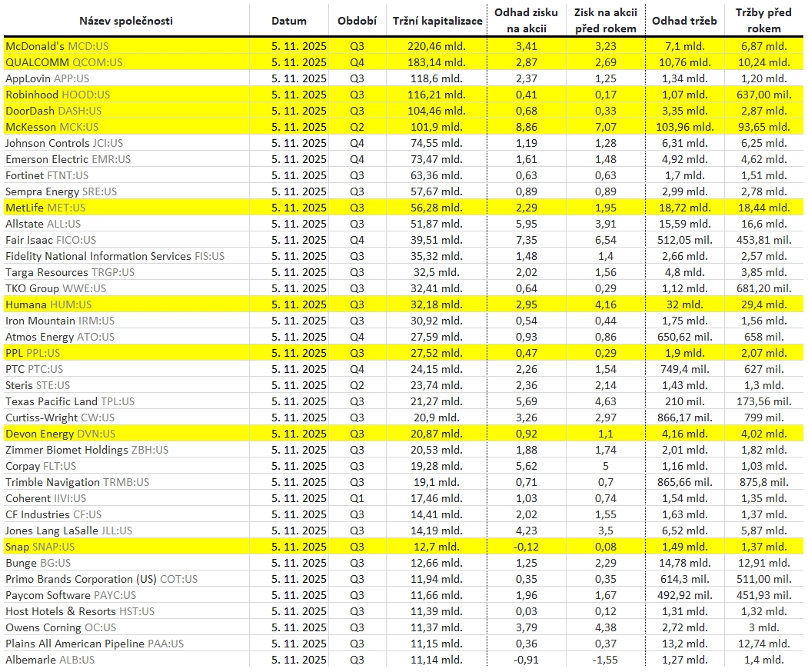Open the Robinhood HOOD:US entry
Viewport: 808px width, 672px height.
pos(58,95)
